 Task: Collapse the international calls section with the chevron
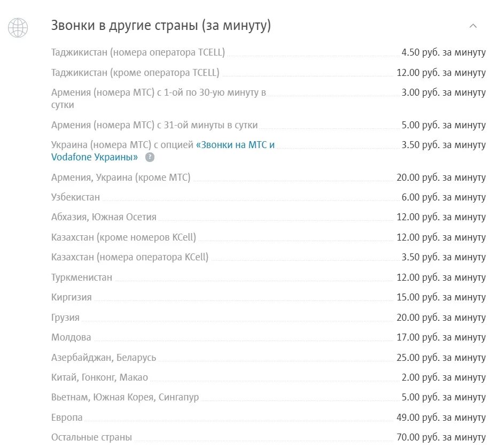[x=473, y=26]
